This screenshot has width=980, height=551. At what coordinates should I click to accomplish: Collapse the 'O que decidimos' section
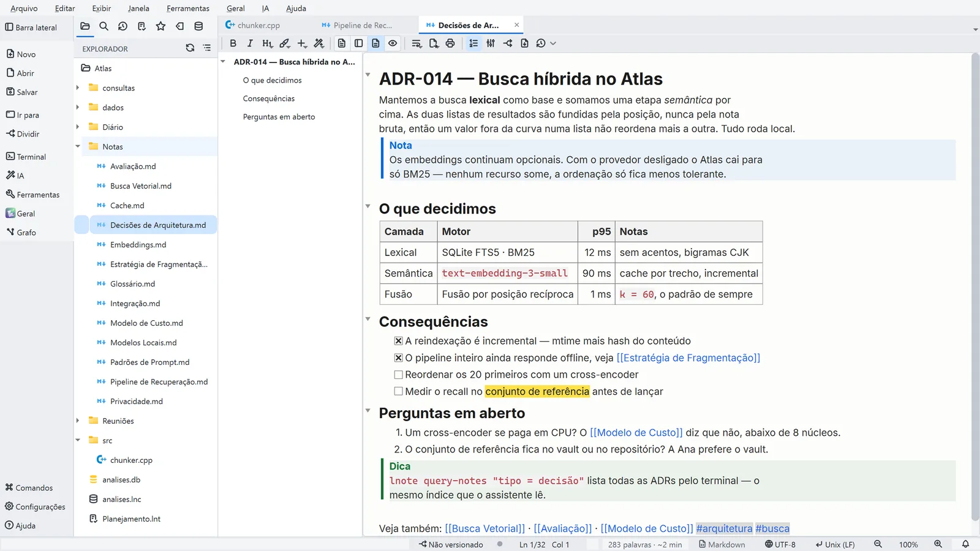367,206
